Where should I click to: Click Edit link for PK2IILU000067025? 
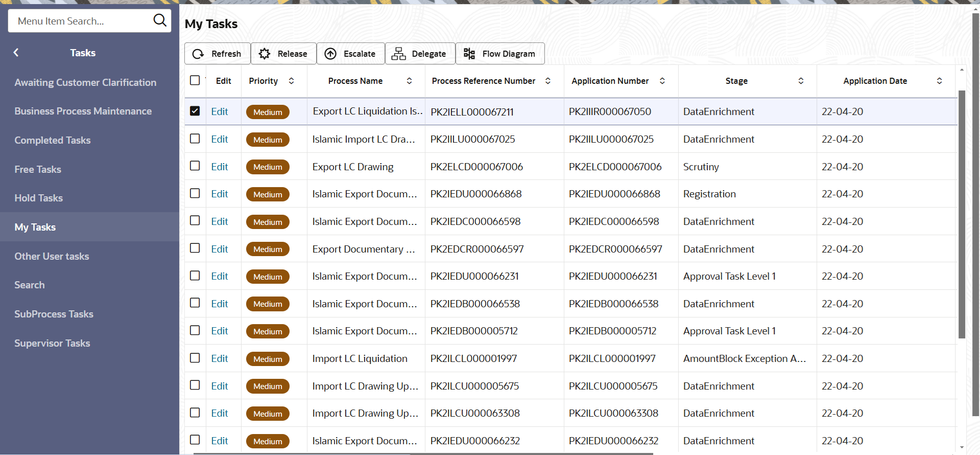(x=220, y=139)
